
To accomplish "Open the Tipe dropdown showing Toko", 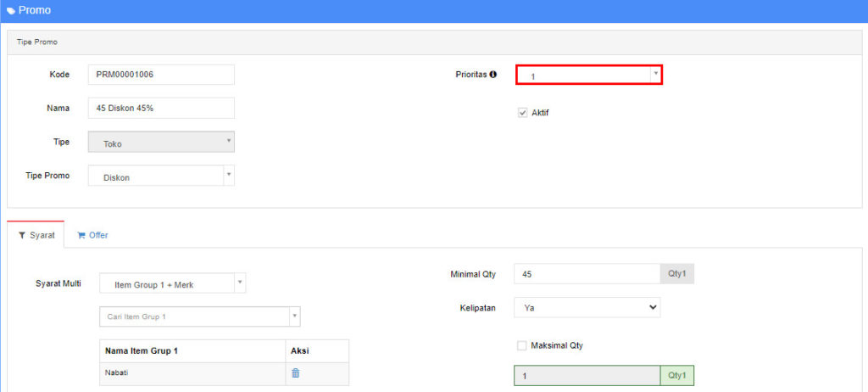I will pos(161,142).
